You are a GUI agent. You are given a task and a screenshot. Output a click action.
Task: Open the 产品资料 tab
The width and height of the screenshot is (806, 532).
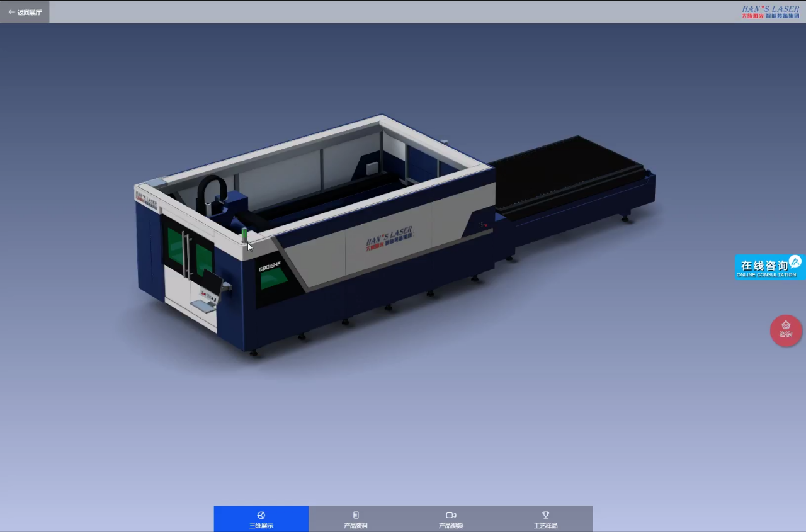(x=356, y=519)
